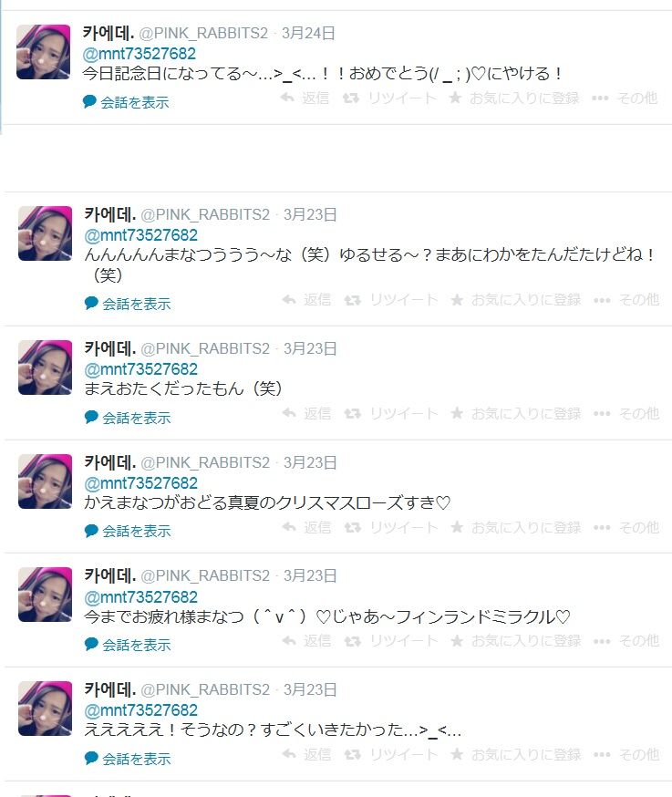Open @PINK_RABBITS2 handle on the ゆるせる tweet
Image resolution: width=672 pixels, height=797 pixels.
coord(205,214)
